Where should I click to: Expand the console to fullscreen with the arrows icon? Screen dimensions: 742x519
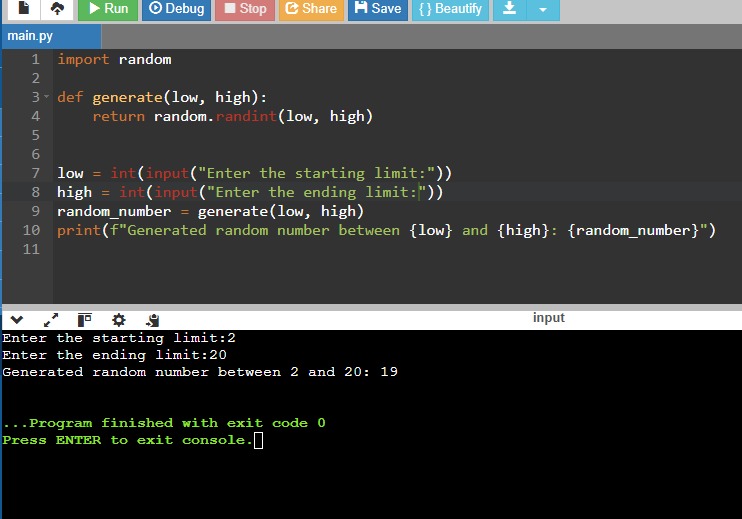(x=51, y=320)
